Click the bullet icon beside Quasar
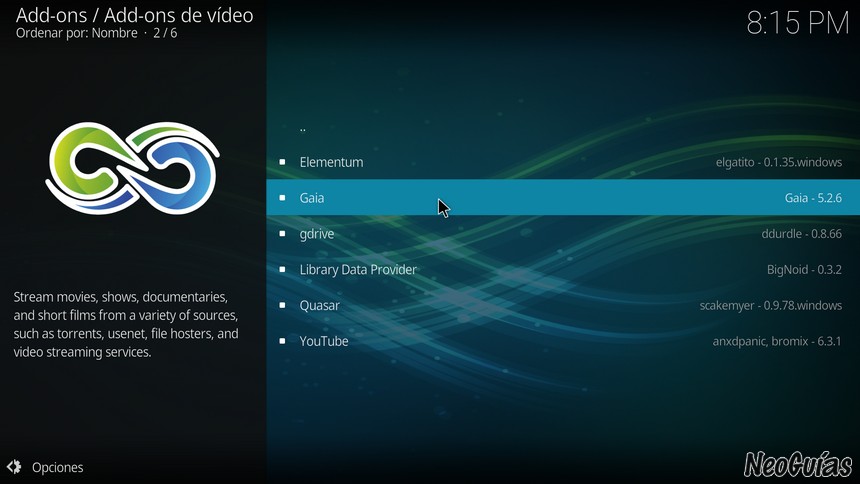 point(282,305)
